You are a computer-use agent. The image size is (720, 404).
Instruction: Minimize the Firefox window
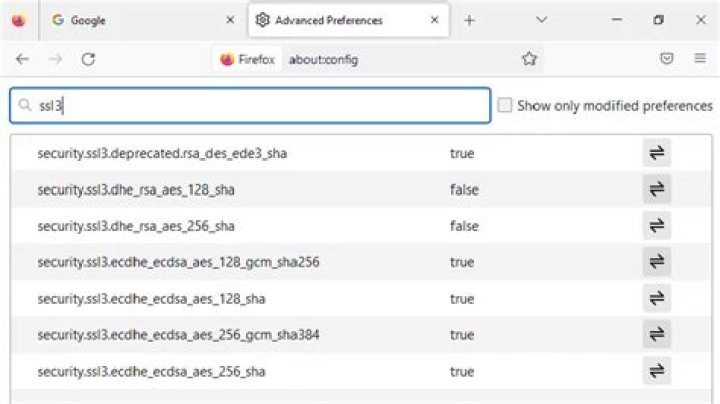617,20
